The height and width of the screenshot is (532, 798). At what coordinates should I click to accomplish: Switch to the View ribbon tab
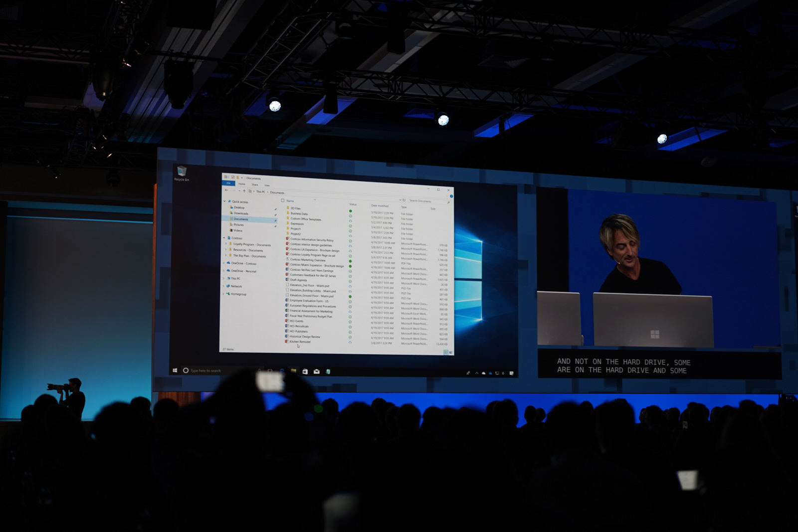[x=267, y=185]
